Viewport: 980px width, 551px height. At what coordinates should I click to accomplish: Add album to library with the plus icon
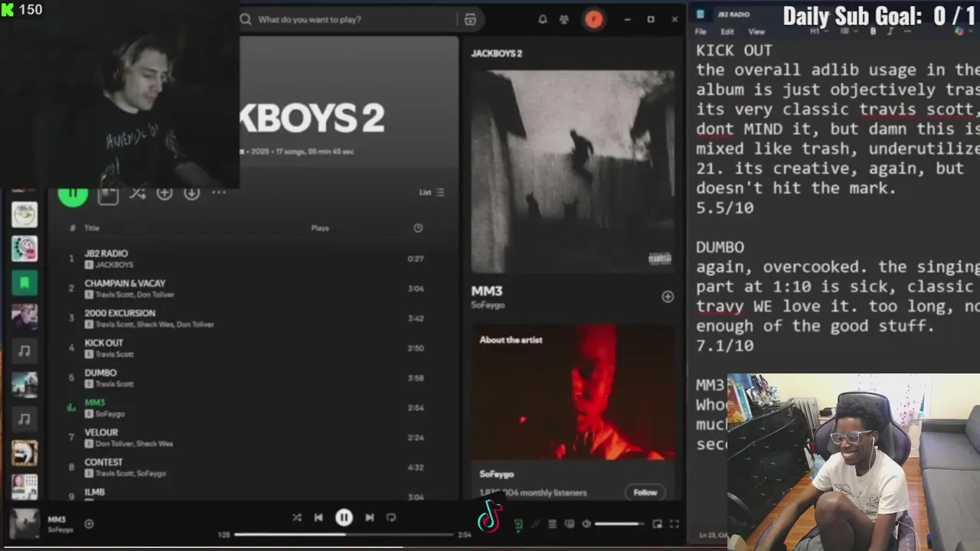164,193
